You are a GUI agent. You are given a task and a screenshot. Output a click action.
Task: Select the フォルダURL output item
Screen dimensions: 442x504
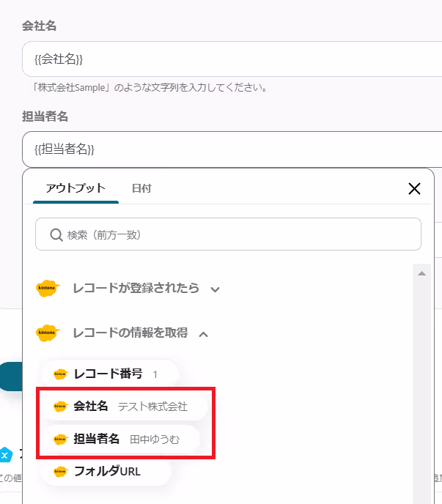[106, 472]
